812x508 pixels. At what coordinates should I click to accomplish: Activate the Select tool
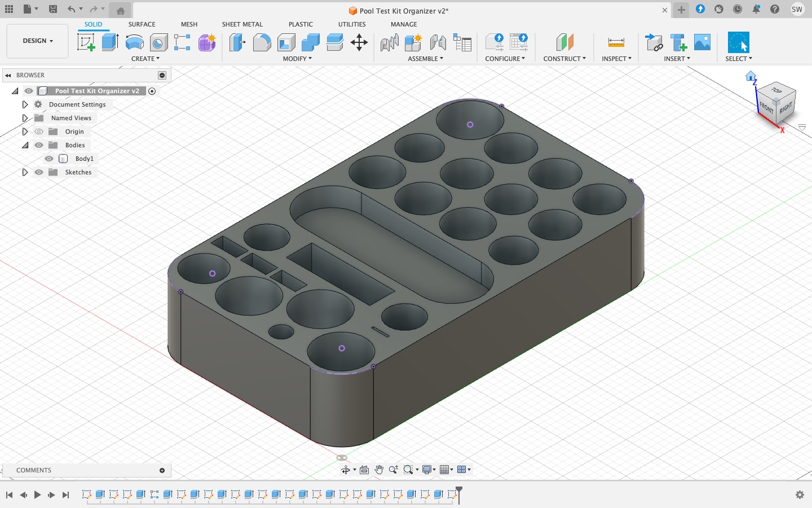click(739, 42)
